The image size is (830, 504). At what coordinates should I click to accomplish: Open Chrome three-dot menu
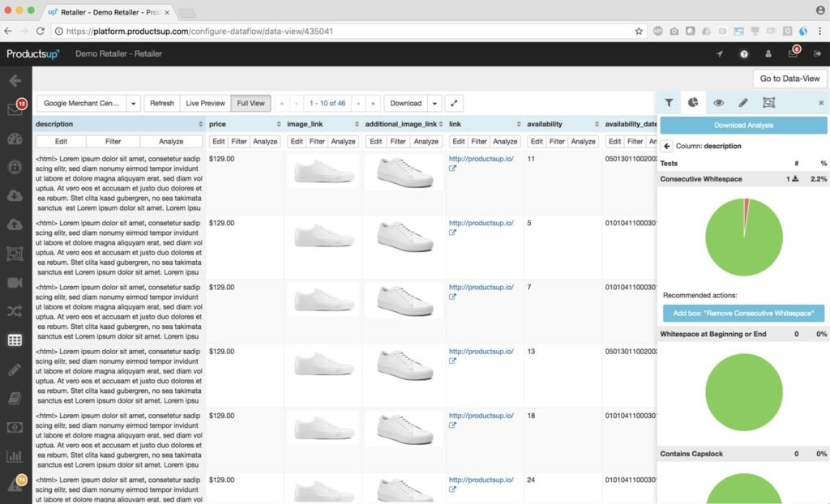tap(820, 32)
